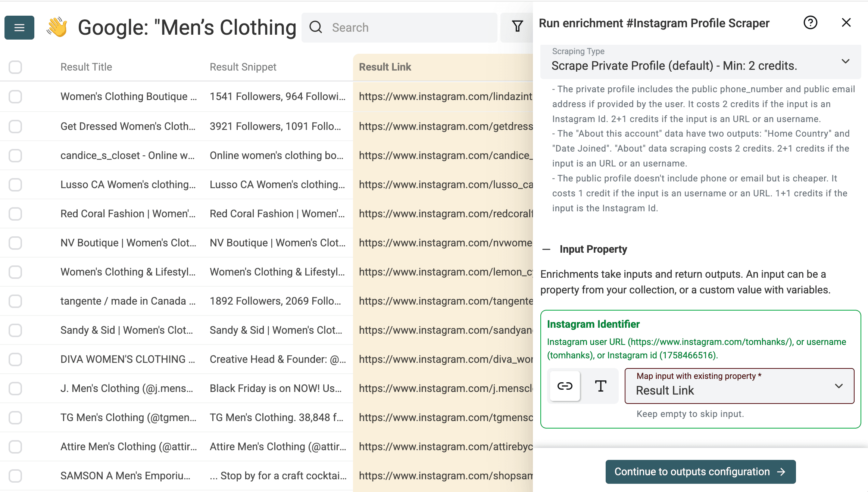The width and height of the screenshot is (868, 492).
Task: Open the Map input with existing property dropdown
Action: (739, 386)
